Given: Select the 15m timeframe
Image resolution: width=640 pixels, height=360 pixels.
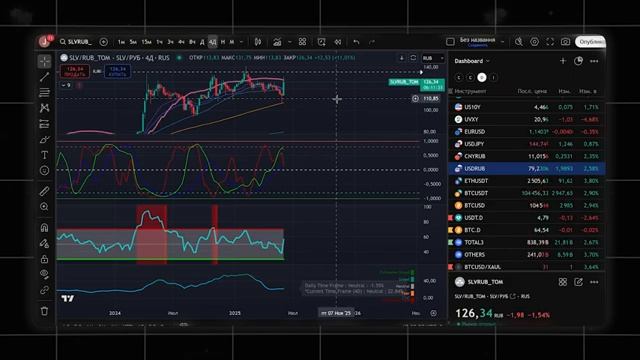Looking at the screenshot, I should click(x=147, y=42).
